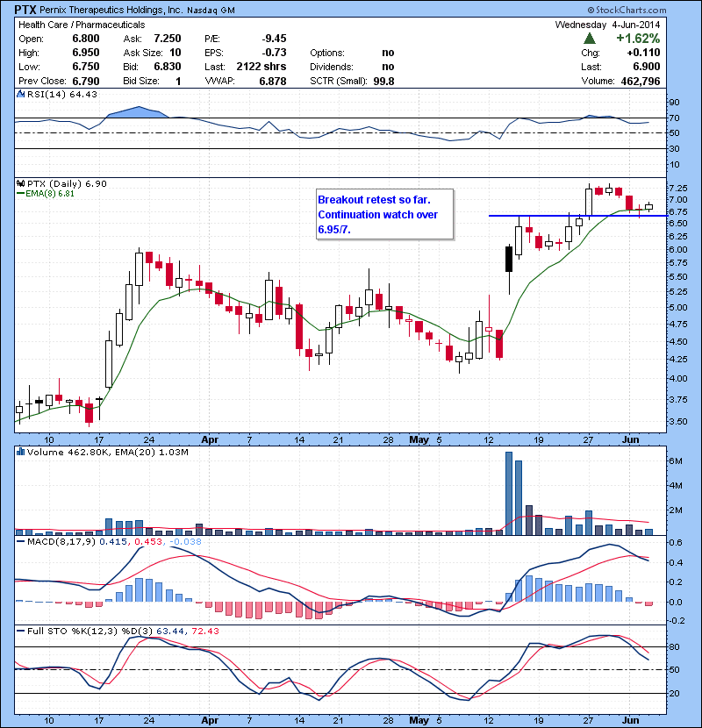This screenshot has width=702, height=728.
Task: Click the Ask Size value 10
Action: pyautogui.click(x=175, y=53)
